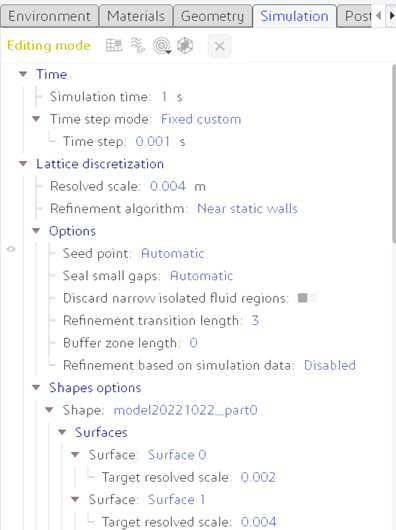396x530 pixels.
Task: Close editing mode with the X button
Action: point(220,46)
